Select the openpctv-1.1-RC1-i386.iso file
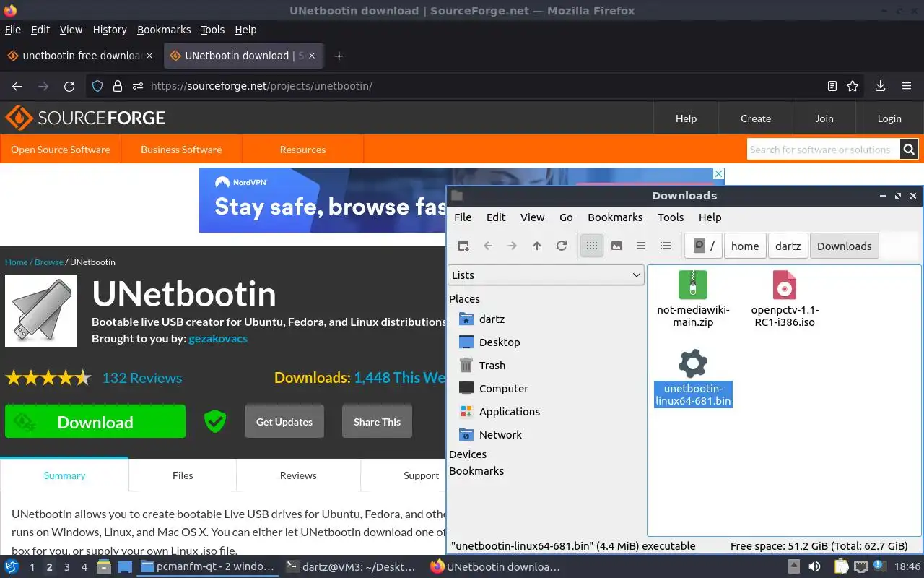Image resolution: width=924 pixels, height=578 pixels. 785,298
